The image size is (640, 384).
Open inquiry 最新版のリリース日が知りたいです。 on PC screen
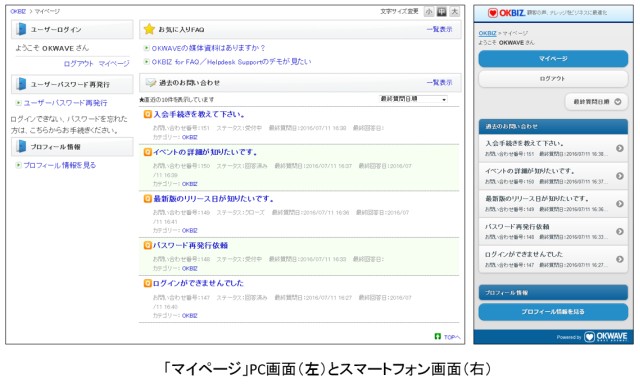click(213, 199)
